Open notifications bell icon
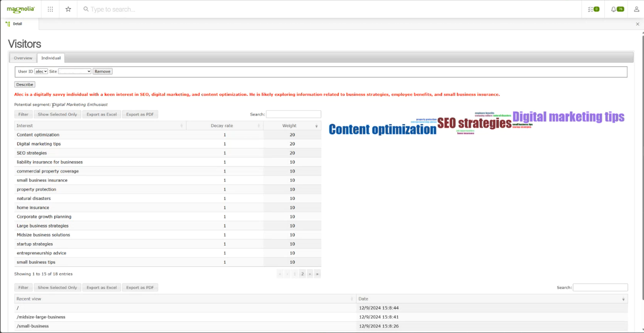 617,9
